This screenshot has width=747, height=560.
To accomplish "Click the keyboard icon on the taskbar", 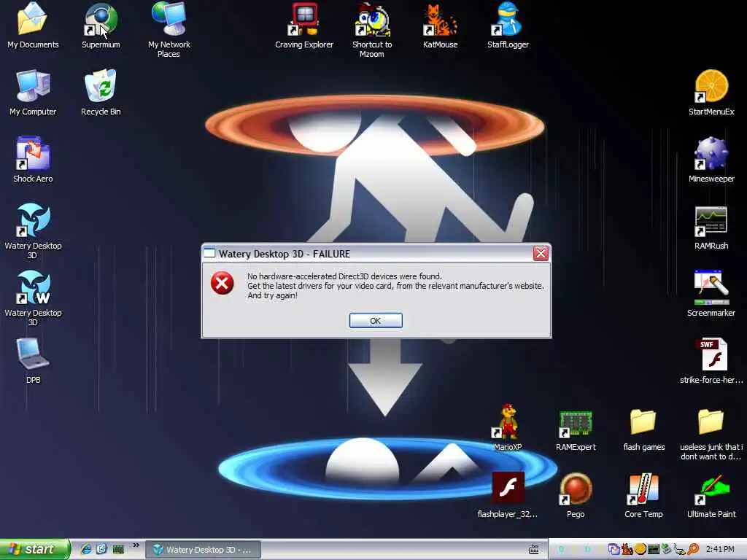I will [x=534, y=550].
